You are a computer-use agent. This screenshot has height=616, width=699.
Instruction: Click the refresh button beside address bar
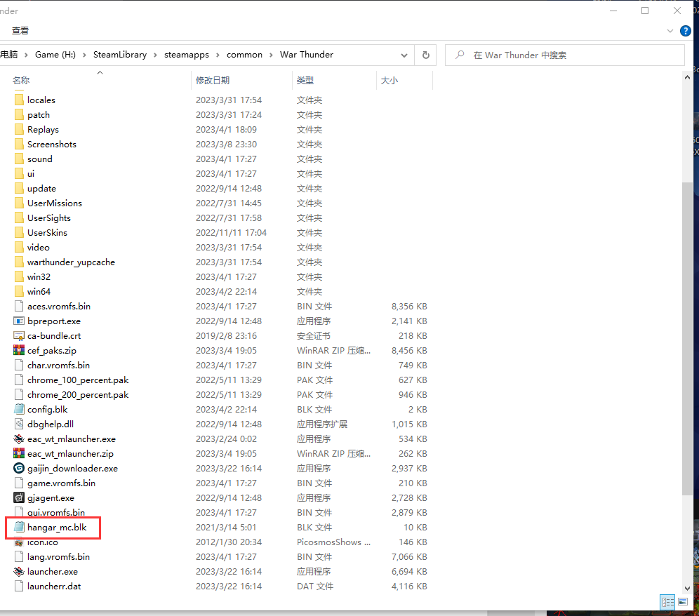(x=426, y=55)
